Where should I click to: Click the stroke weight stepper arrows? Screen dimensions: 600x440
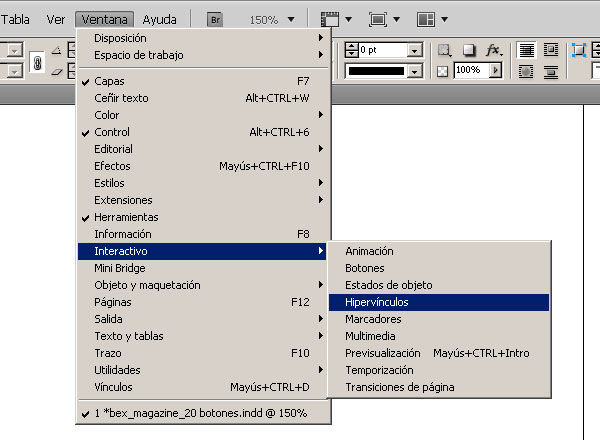tap(351, 50)
